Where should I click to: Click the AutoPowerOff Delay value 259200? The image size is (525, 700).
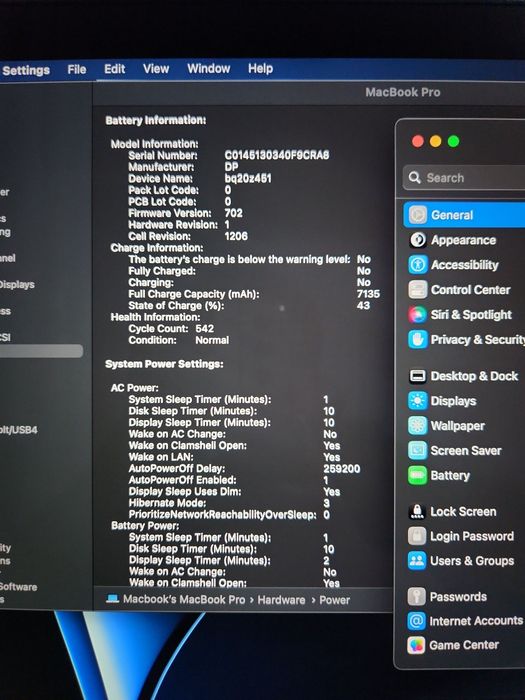342,469
